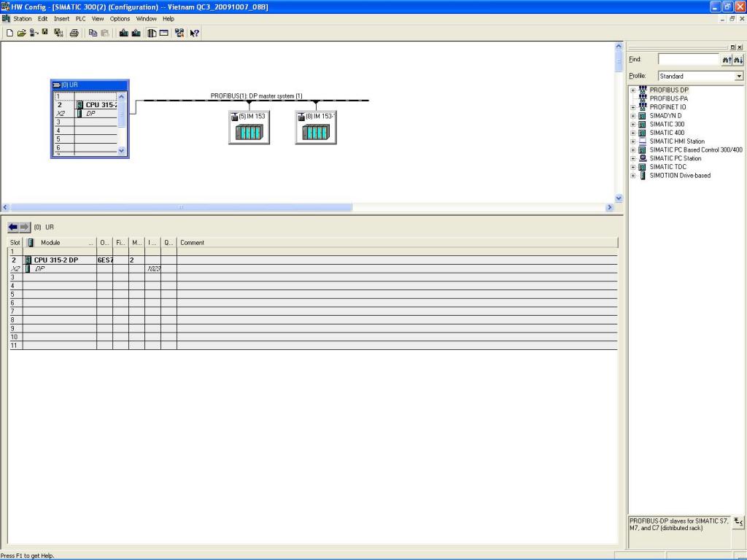Click the station view scroll-right arrow
This screenshot has height=560, width=747.
(609, 207)
